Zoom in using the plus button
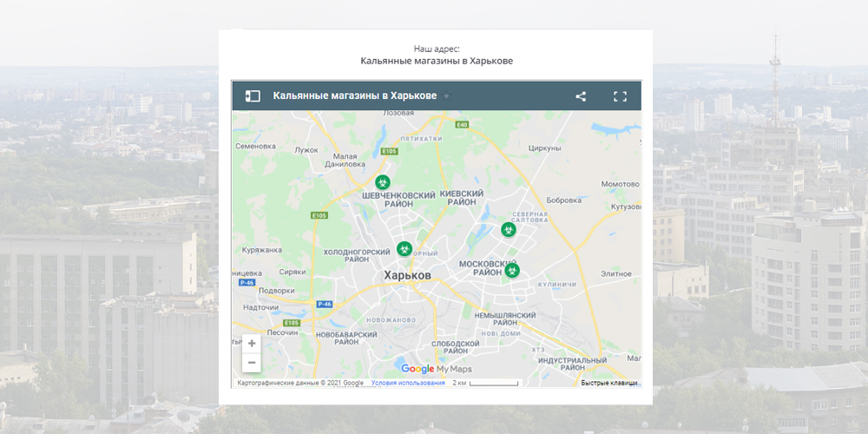Screen dimensions: 868x434 [x=252, y=343]
